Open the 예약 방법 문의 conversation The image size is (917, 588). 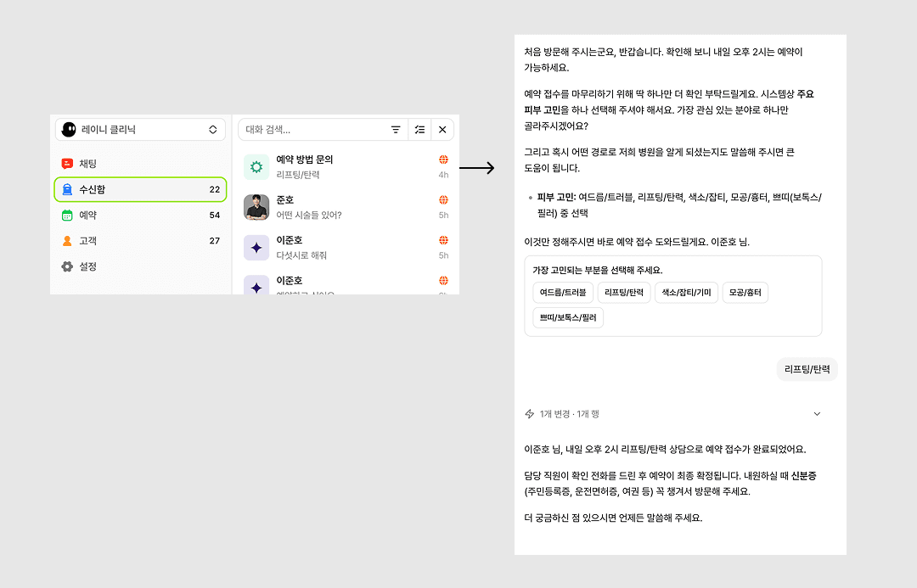pyautogui.click(x=346, y=167)
